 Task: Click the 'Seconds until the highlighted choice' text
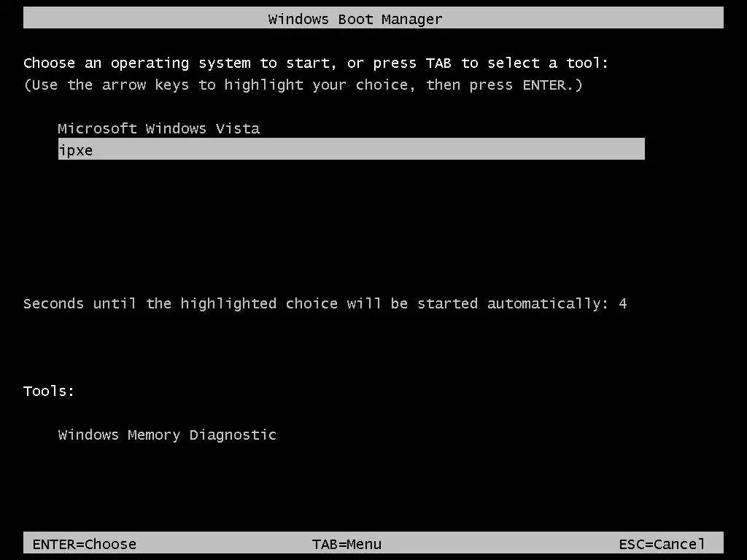pos(180,304)
